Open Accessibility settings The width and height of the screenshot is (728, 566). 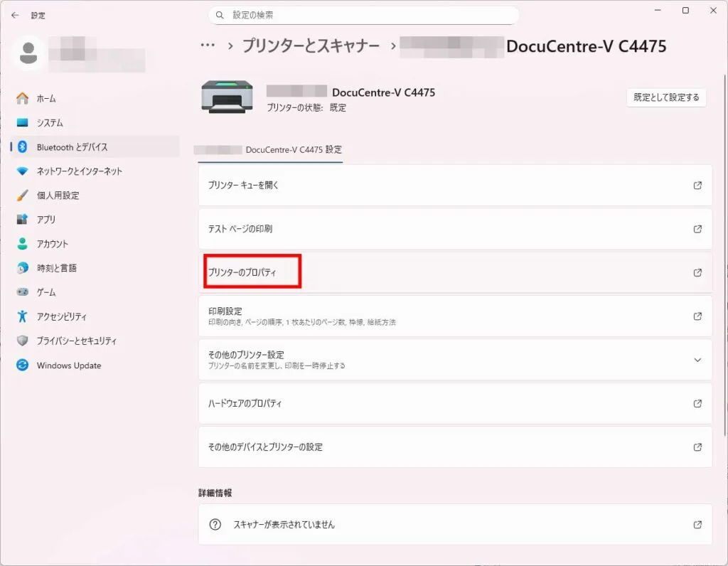[61, 316]
